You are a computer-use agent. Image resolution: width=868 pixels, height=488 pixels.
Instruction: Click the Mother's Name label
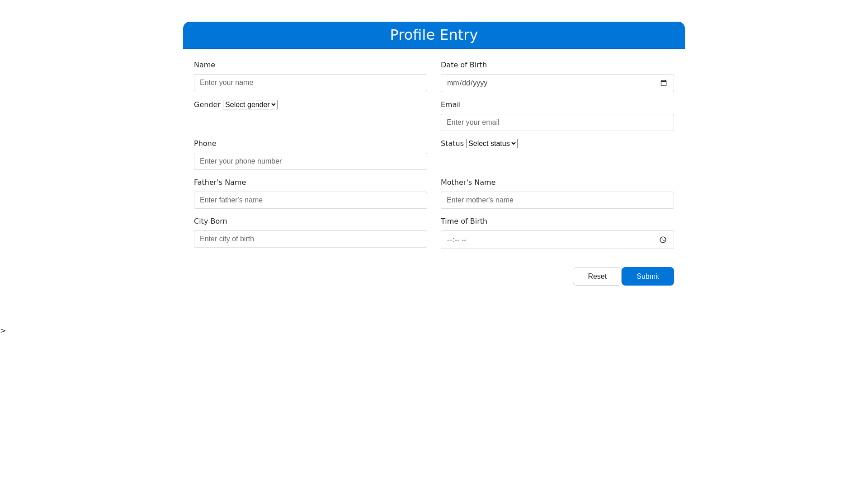(x=468, y=183)
